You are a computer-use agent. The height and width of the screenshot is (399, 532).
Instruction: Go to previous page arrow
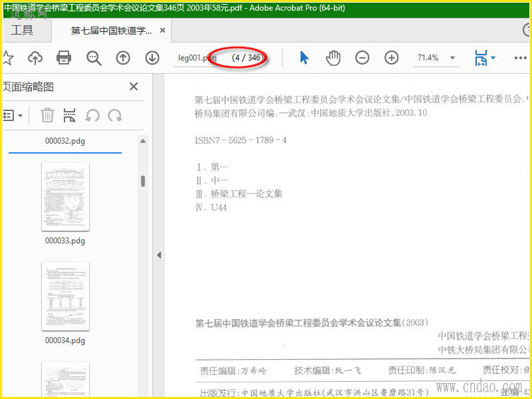pos(123,58)
